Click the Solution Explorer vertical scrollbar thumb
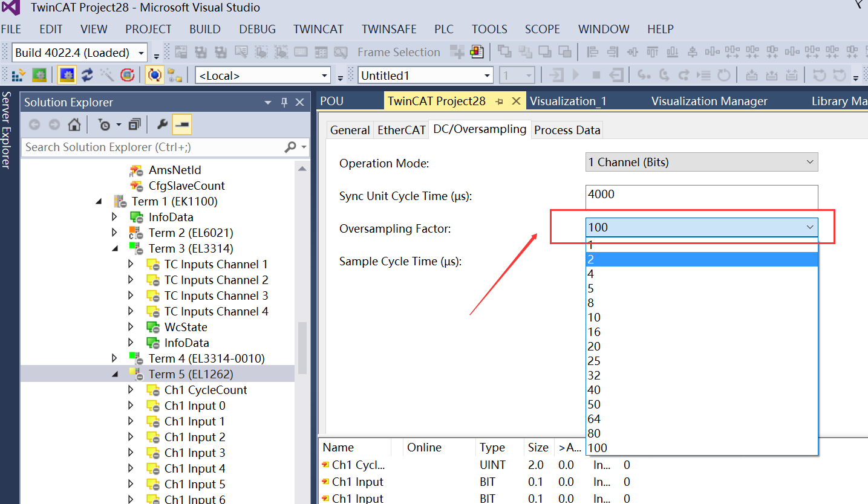This screenshot has width=868, height=504. [x=302, y=347]
